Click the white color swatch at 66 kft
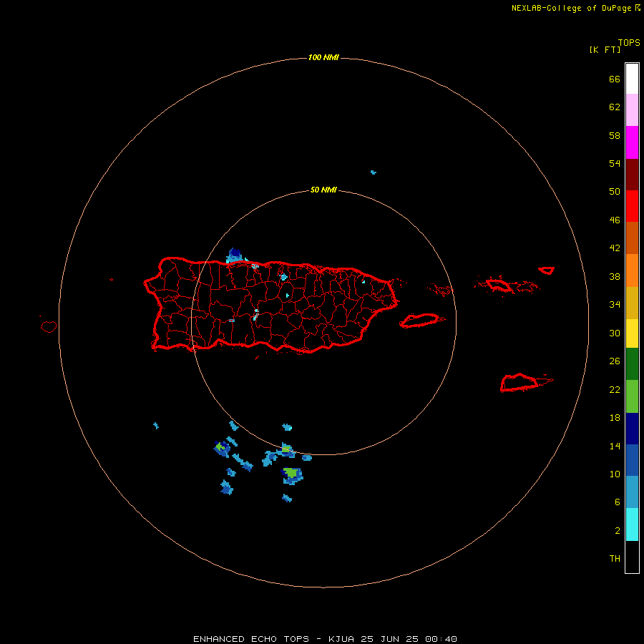 pos(632,79)
